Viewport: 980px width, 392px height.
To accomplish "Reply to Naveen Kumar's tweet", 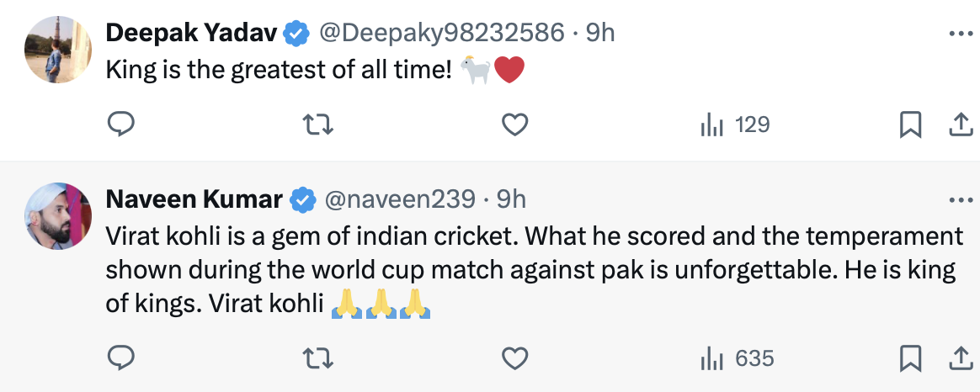I will [x=122, y=359].
